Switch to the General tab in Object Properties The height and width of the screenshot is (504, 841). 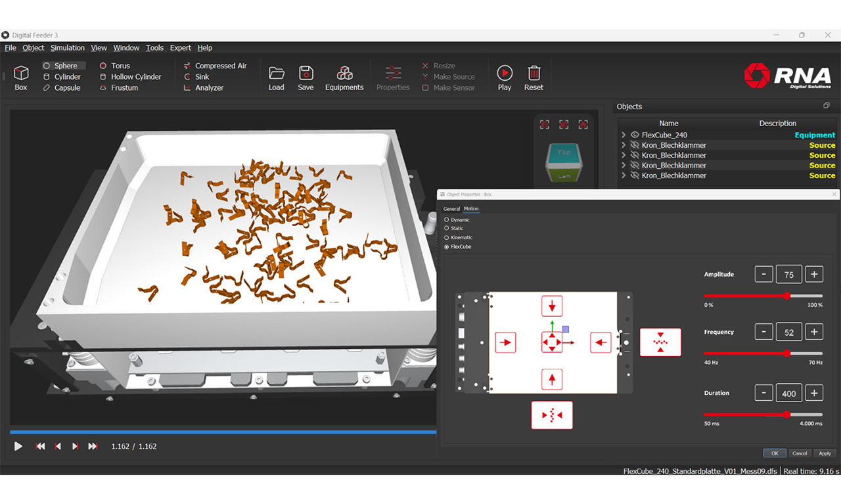click(x=451, y=209)
